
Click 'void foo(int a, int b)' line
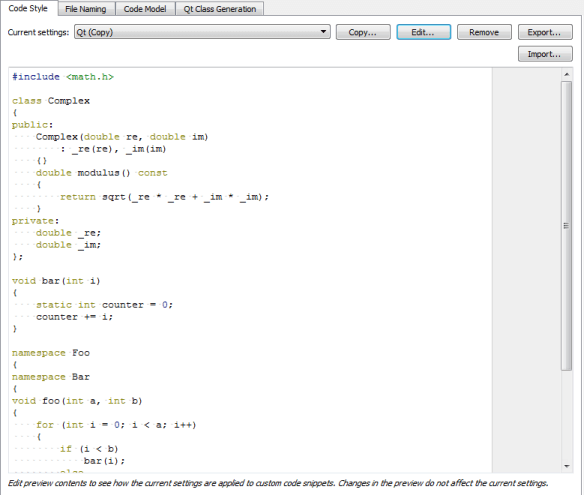77,401
